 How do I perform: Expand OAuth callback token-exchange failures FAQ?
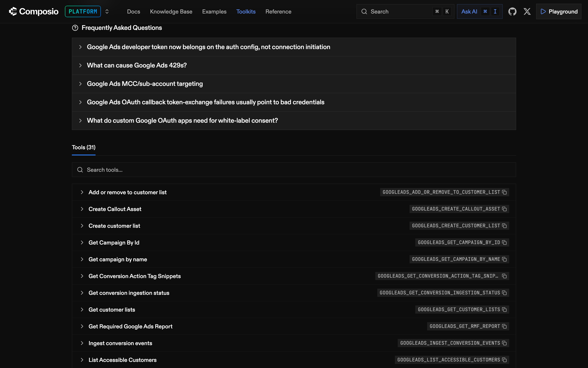coord(294,102)
